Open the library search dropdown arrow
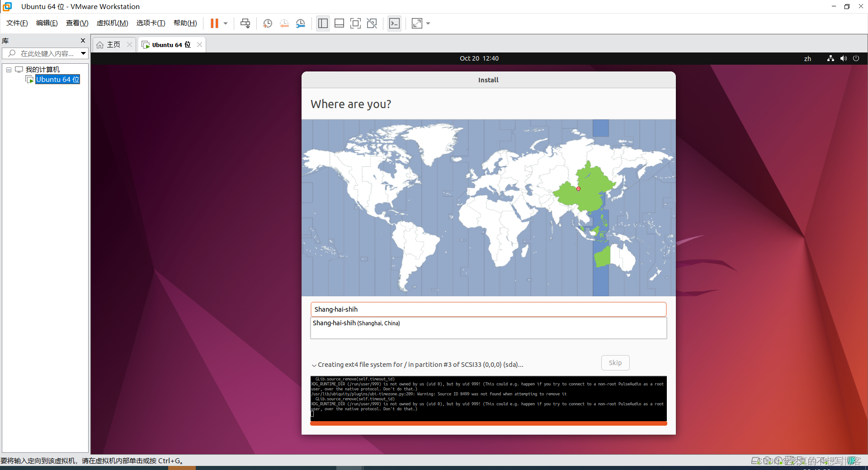Viewport: 868px width, 470px height. click(84, 53)
